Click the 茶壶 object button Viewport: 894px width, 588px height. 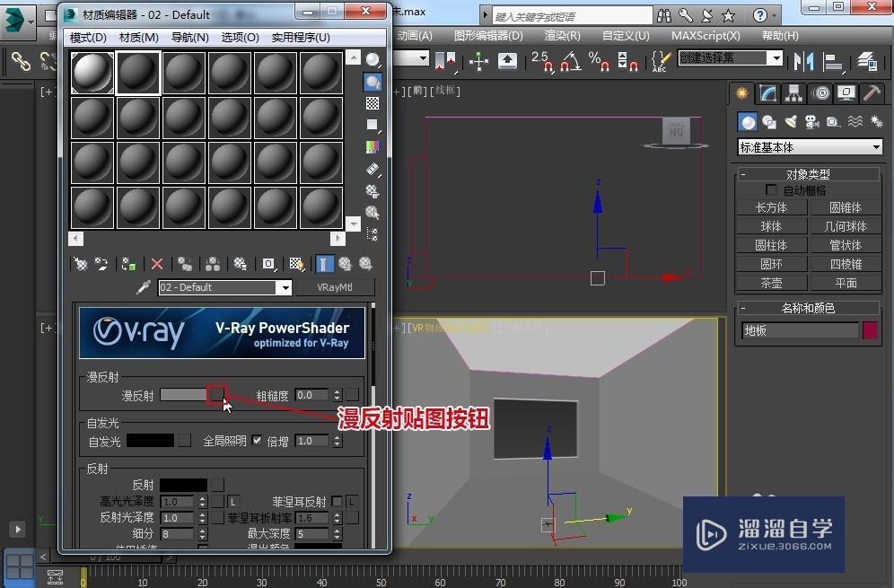pyautogui.click(x=771, y=283)
